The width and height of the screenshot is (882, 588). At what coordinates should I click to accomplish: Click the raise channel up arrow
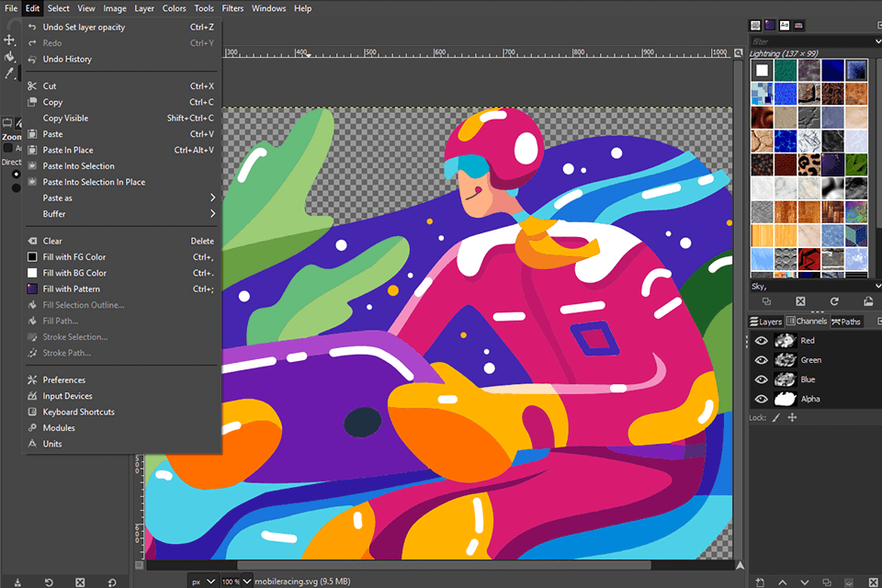[783, 582]
